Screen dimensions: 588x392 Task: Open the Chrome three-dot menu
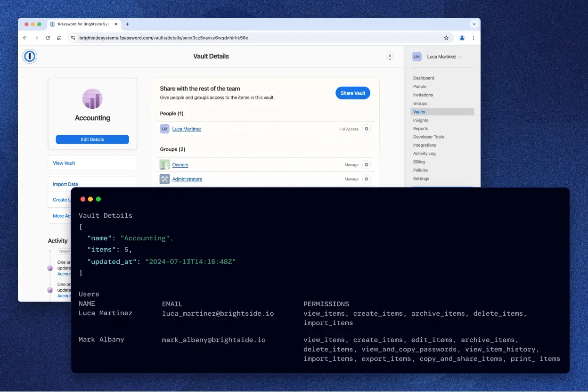click(x=474, y=38)
